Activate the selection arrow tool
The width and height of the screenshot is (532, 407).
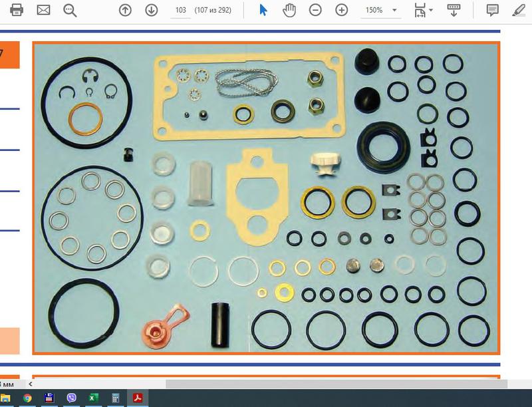[263, 10]
